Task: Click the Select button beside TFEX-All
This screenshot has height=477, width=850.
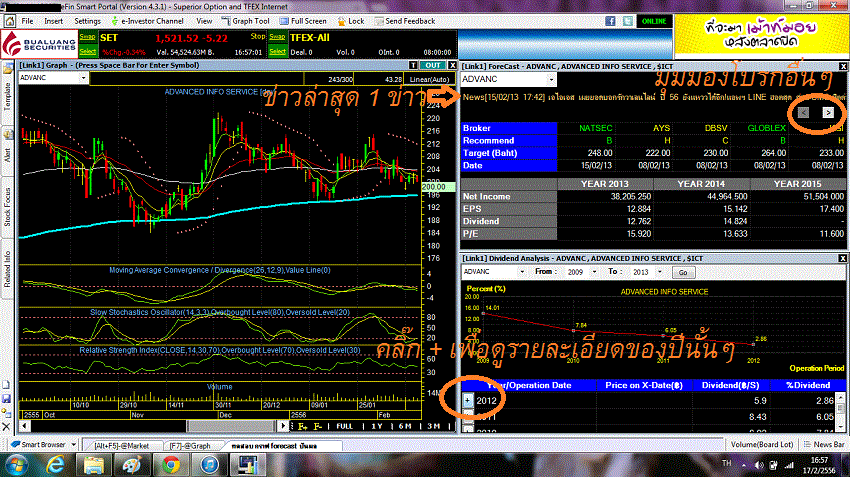Action: click(x=278, y=51)
